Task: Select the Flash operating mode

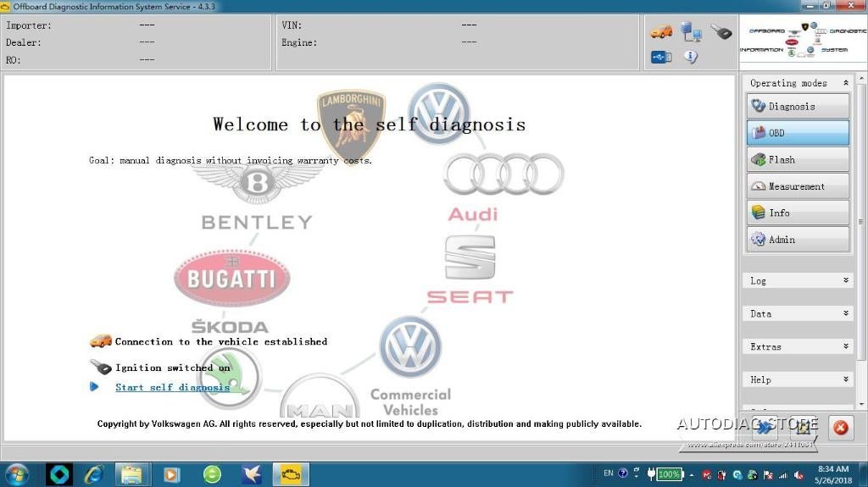Action: (x=798, y=160)
